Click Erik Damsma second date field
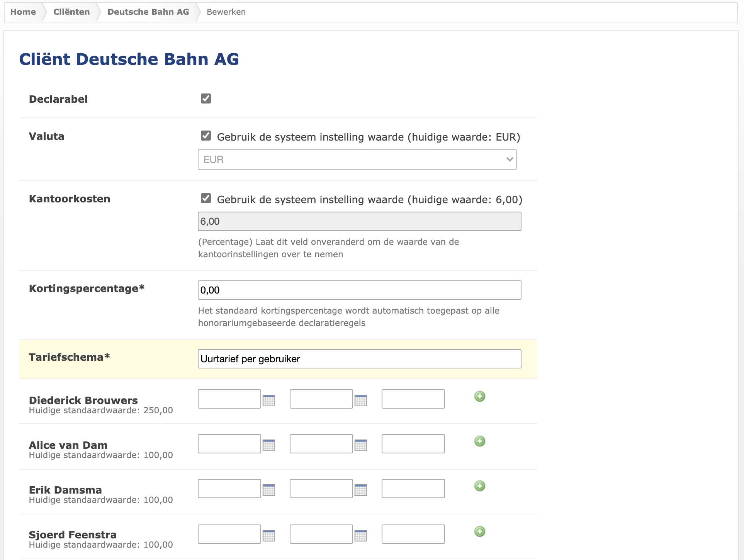The width and height of the screenshot is (744, 560). [x=321, y=489]
